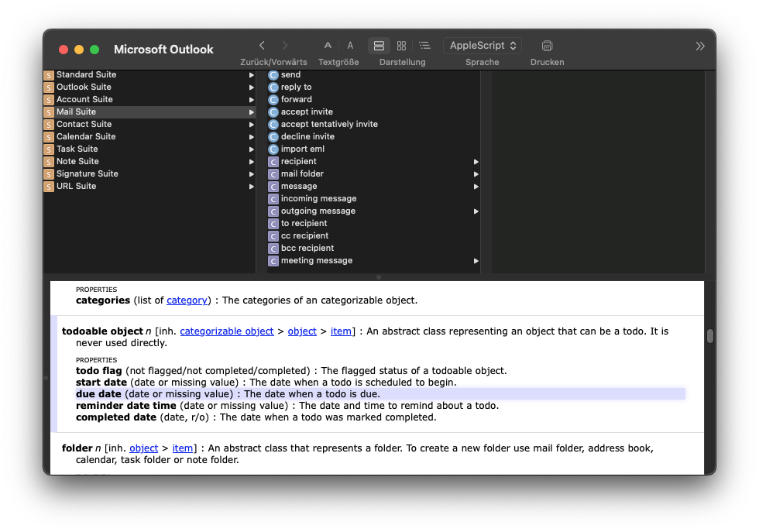Increase text size with large A
Screen dimensions: 759x532
click(350, 46)
